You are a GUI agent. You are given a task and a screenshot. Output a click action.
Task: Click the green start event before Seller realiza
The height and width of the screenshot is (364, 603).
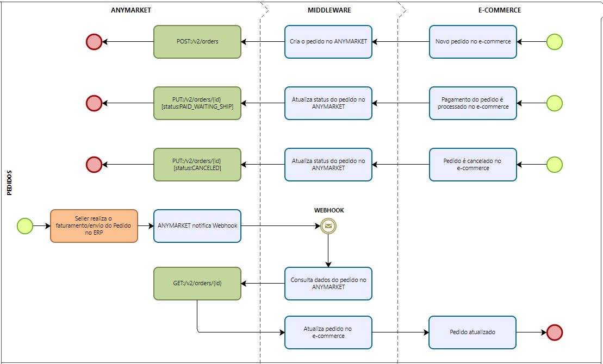click(25, 226)
